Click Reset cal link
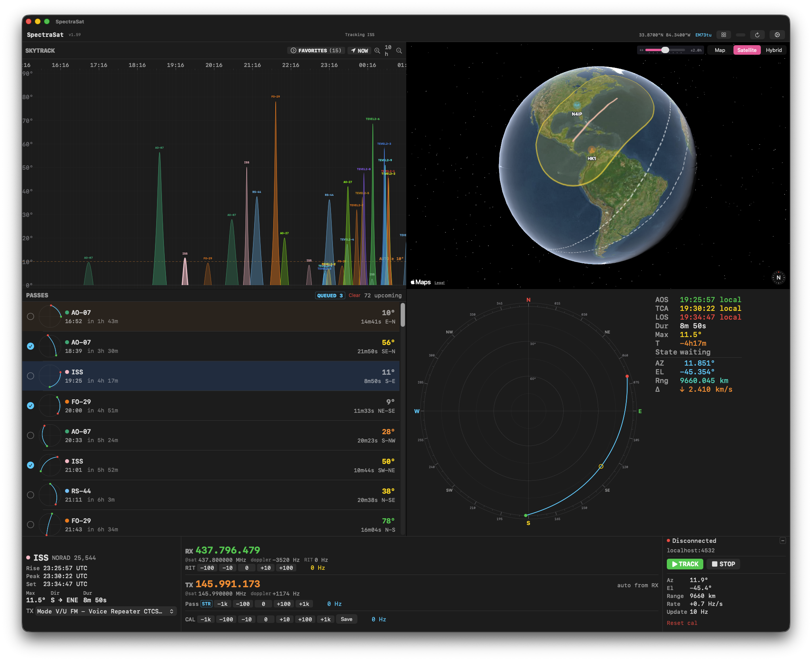The width and height of the screenshot is (812, 661). 682,623
